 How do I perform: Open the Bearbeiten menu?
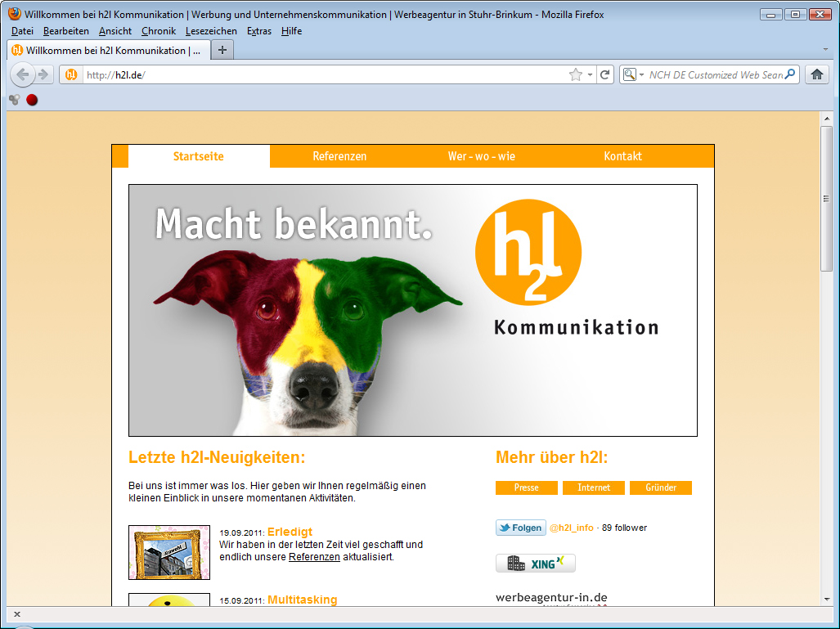pyautogui.click(x=66, y=31)
